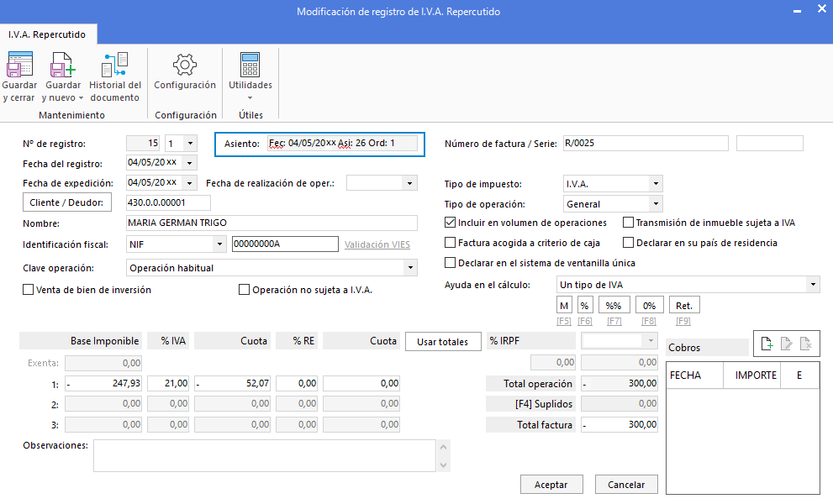This screenshot has height=504, width=833.
Task: Minimize the I.V.A. Repercutido window
Action: pos(797,11)
